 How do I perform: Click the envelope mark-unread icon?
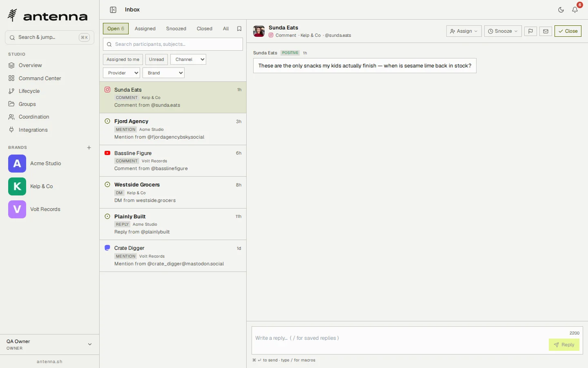(546, 31)
